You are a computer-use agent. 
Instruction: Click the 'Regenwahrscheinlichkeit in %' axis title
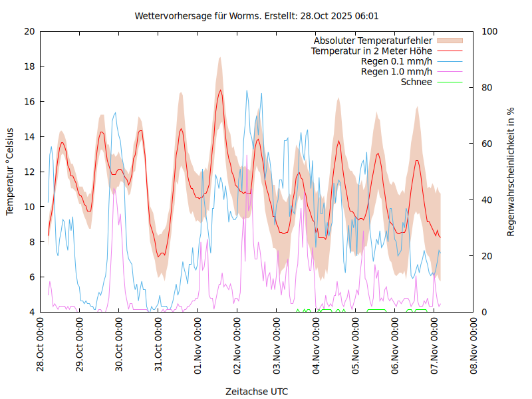tap(511, 172)
